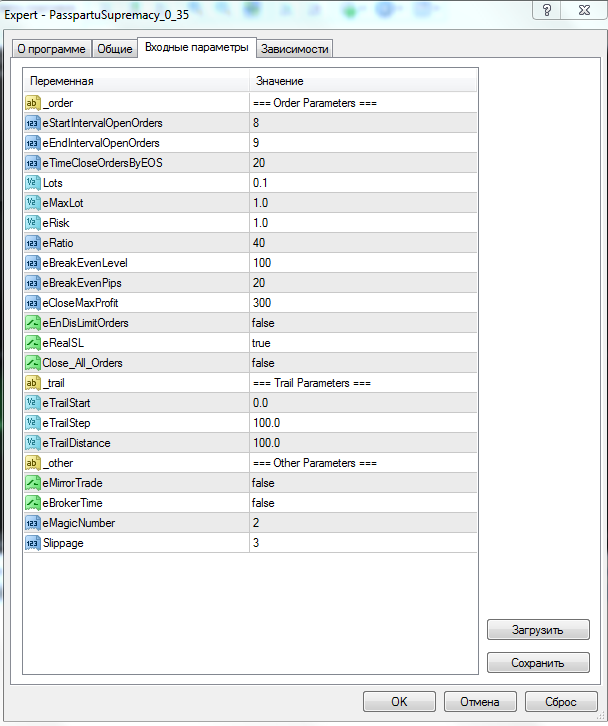Select the eEnDisLimitOrders value false
Image resolution: width=608 pixels, height=726 pixels.
click(x=364, y=323)
